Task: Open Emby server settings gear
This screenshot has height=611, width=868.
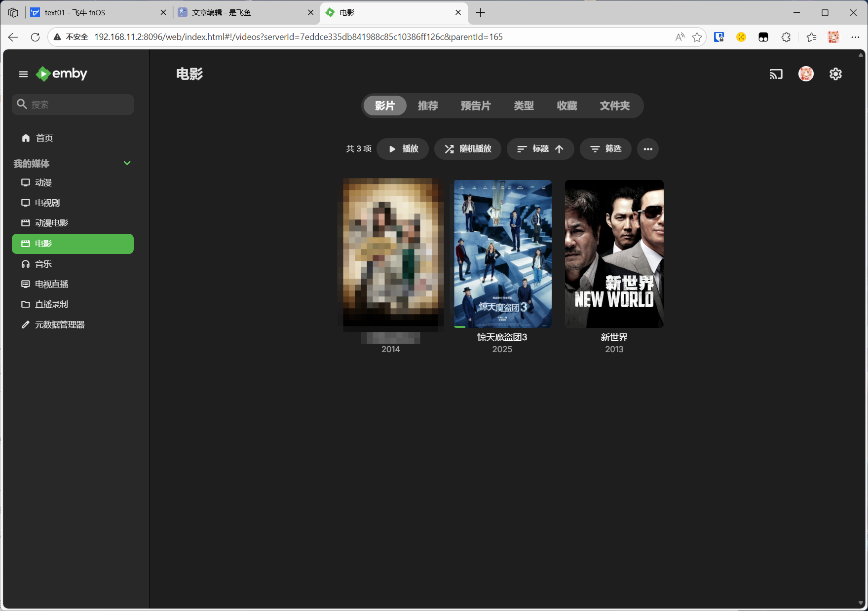Action: pyautogui.click(x=835, y=74)
